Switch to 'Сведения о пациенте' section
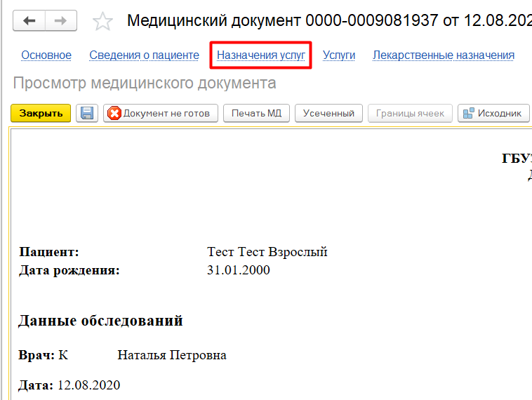Image resolution: width=532 pixels, height=400 pixels. click(x=144, y=55)
